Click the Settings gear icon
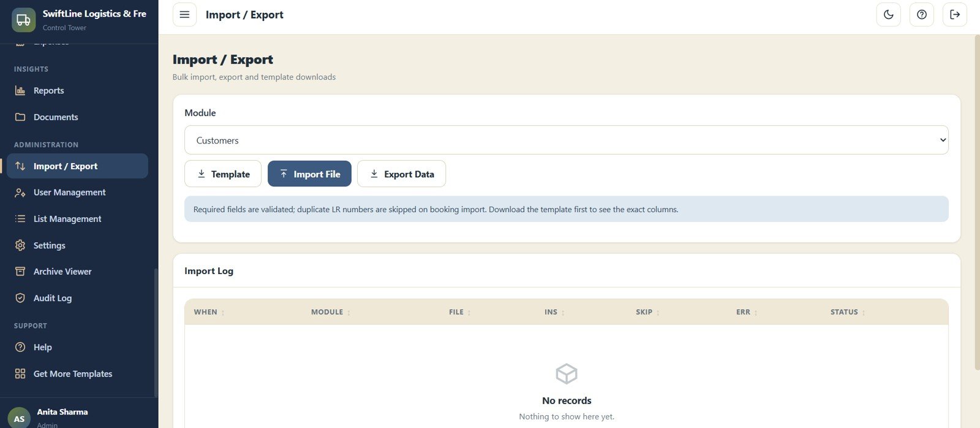Image resolution: width=980 pixels, height=428 pixels. pos(20,245)
